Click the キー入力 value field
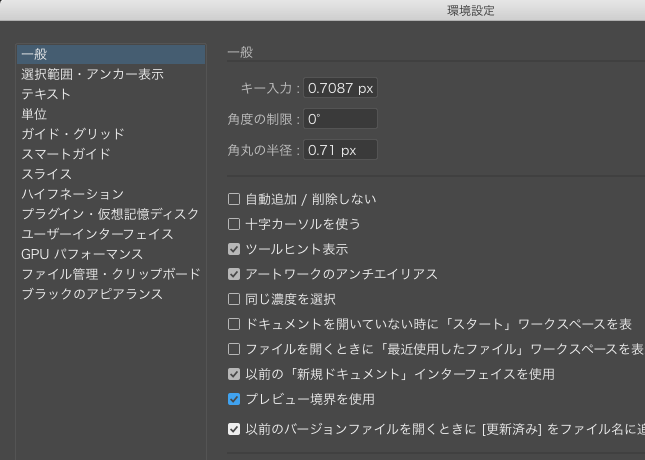This screenshot has width=645, height=460. 340,88
